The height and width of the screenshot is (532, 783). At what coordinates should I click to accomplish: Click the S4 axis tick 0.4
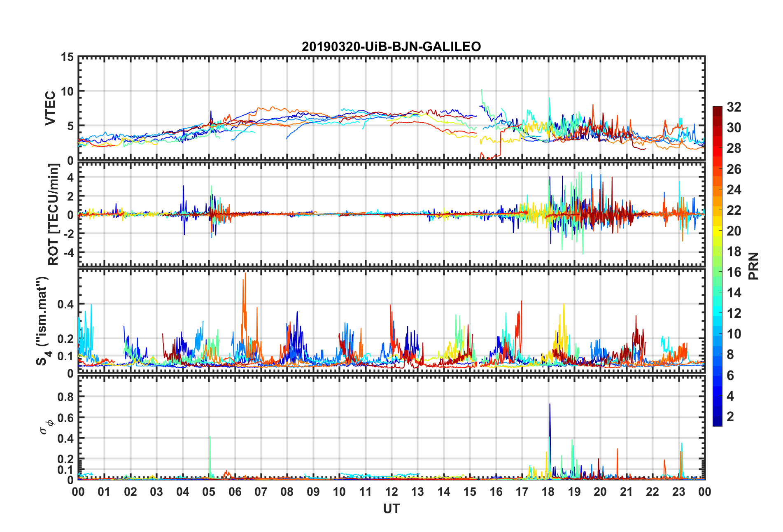click(x=66, y=305)
